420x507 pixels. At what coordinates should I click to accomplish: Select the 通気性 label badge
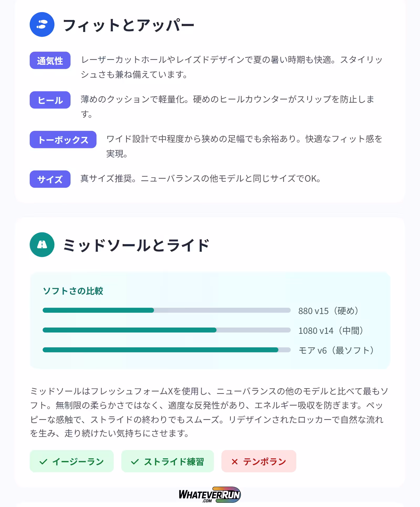[x=50, y=61]
